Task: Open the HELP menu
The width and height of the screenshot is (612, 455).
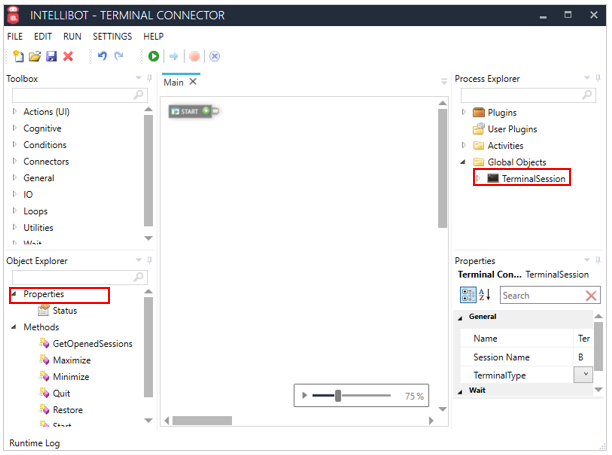Action: click(x=153, y=37)
